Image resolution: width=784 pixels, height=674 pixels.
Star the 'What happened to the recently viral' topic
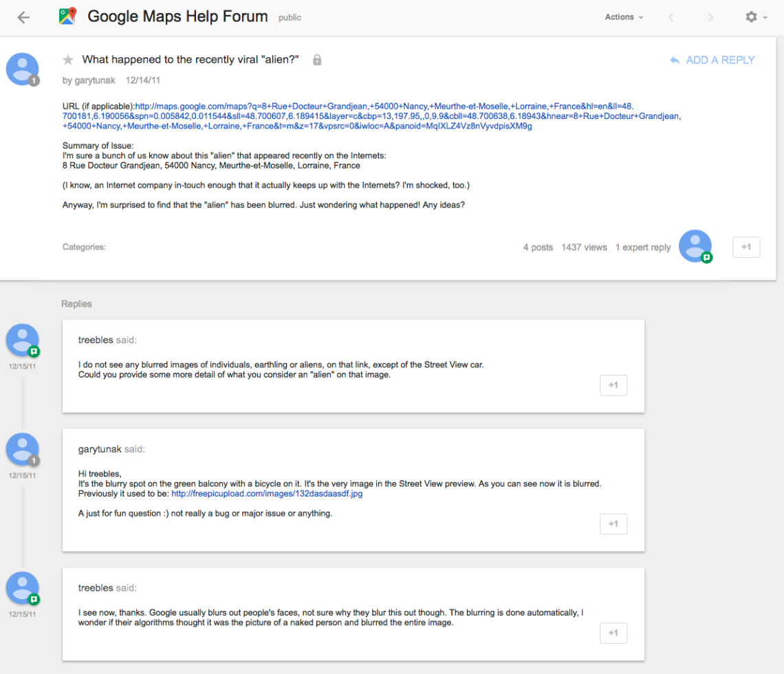[68, 60]
